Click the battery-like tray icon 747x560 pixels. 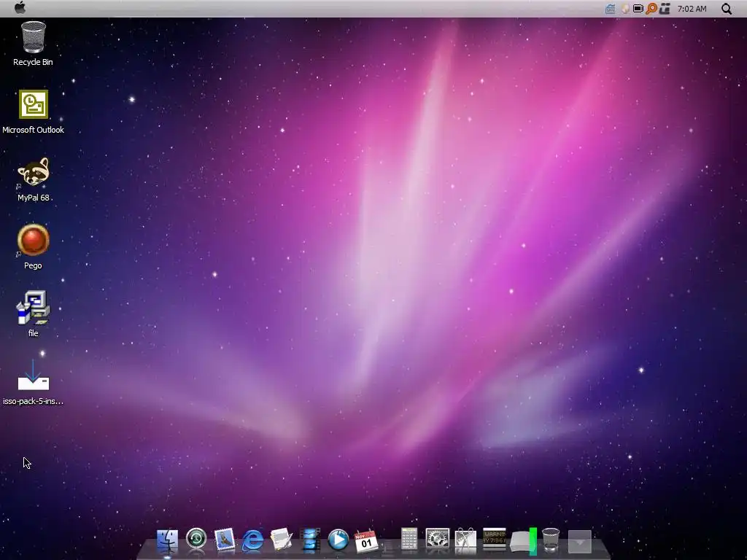click(638, 9)
